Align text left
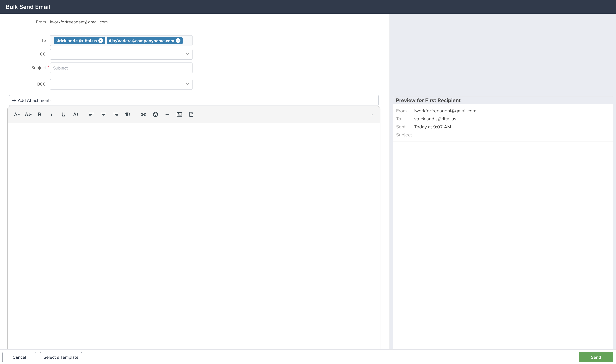This screenshot has width=616, height=364. click(x=92, y=115)
